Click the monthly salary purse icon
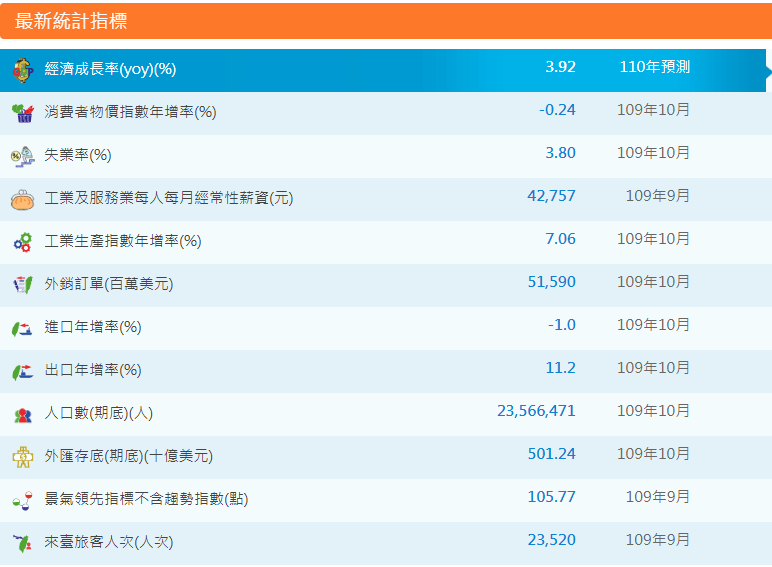The image size is (772, 567). (22, 199)
